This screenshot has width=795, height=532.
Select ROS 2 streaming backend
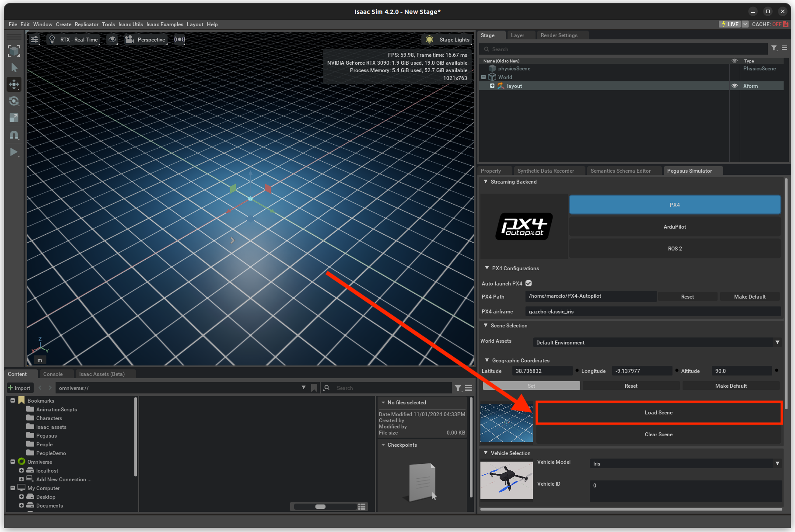[675, 249]
